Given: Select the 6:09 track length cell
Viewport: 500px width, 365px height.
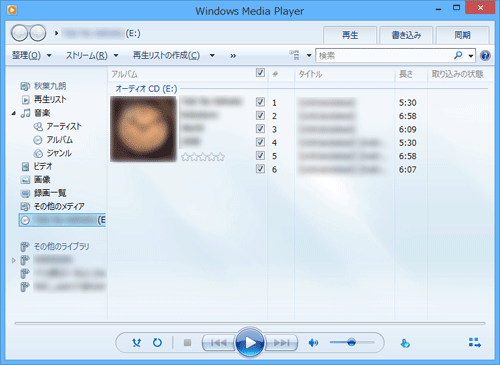Looking at the screenshot, I should pyautogui.click(x=407, y=129).
